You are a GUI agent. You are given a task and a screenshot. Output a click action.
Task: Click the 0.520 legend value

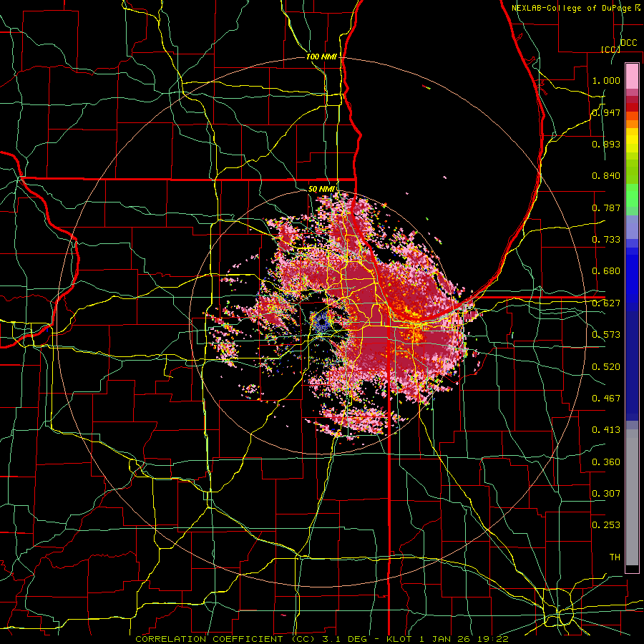[x=606, y=367]
